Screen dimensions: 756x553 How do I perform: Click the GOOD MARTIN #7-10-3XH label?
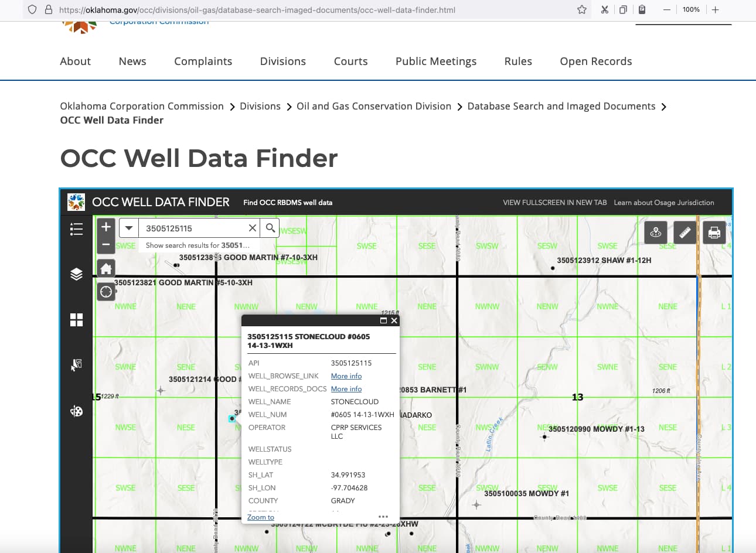point(248,257)
